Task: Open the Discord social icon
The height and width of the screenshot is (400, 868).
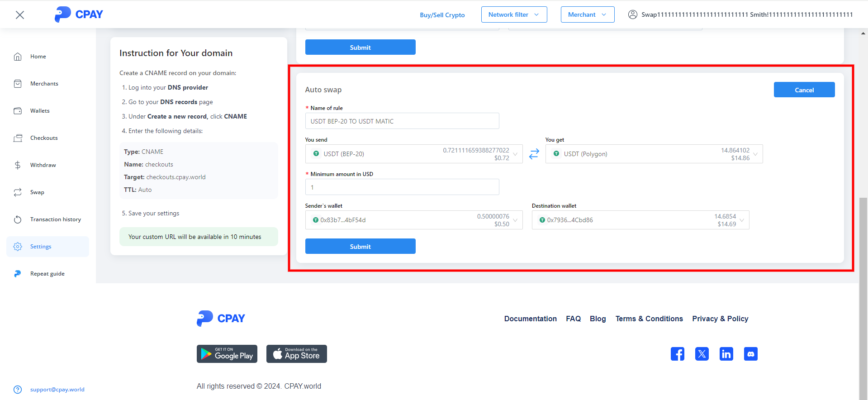Action: tap(750, 354)
